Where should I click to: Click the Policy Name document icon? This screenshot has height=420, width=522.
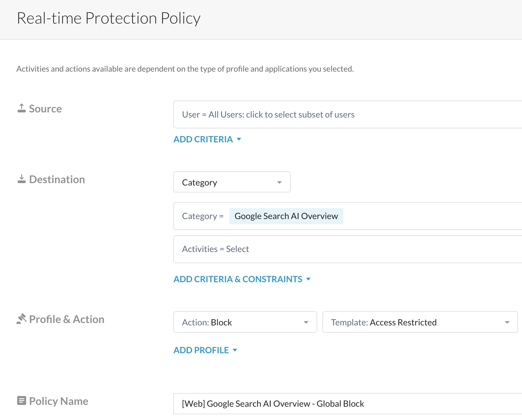(x=21, y=401)
